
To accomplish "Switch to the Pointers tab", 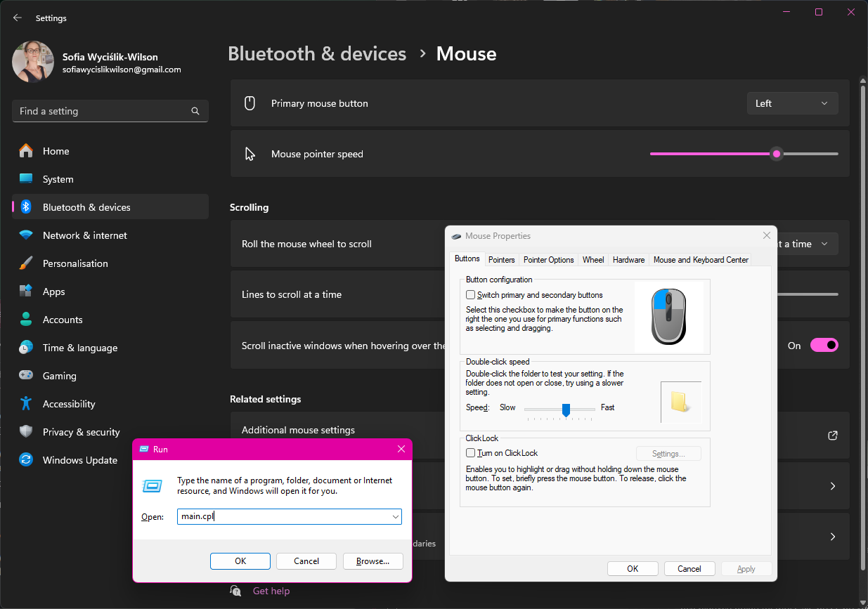I will coord(502,260).
